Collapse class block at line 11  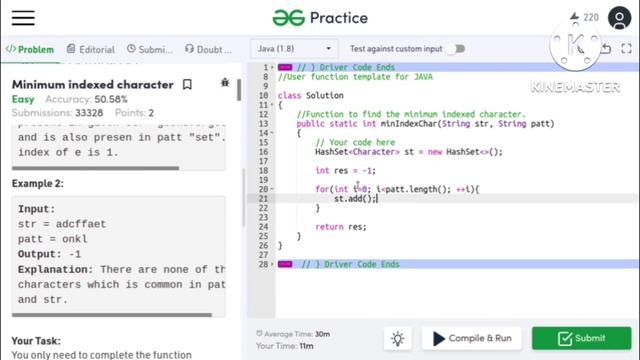(272, 105)
